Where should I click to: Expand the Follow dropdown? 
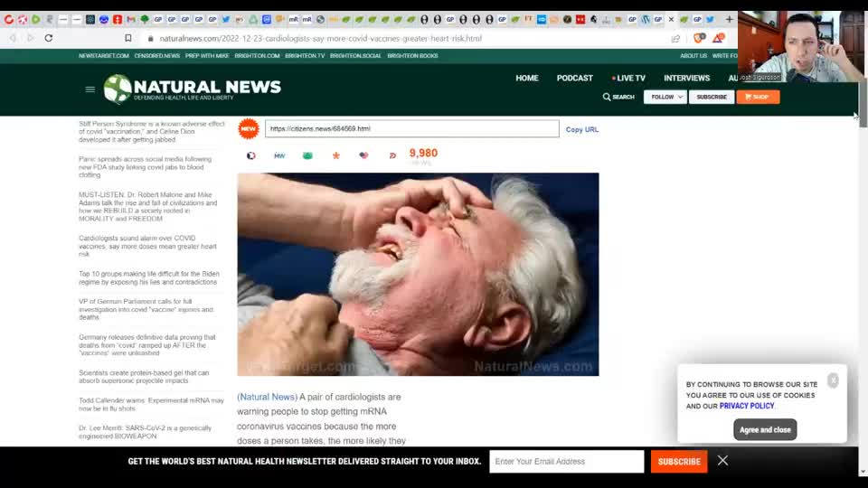[665, 97]
